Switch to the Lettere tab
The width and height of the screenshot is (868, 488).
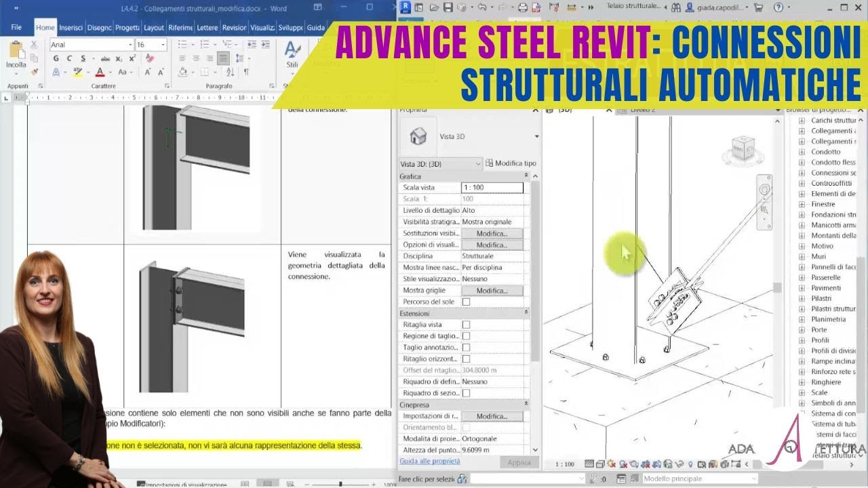pyautogui.click(x=208, y=28)
